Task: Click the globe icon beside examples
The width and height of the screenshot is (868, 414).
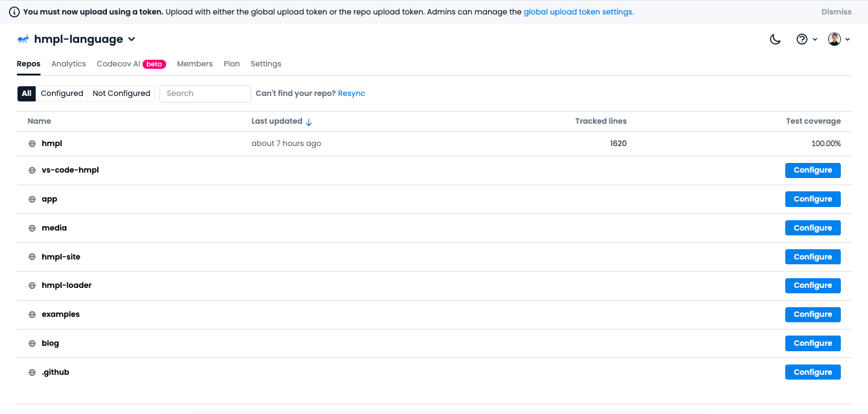Action: coord(32,315)
